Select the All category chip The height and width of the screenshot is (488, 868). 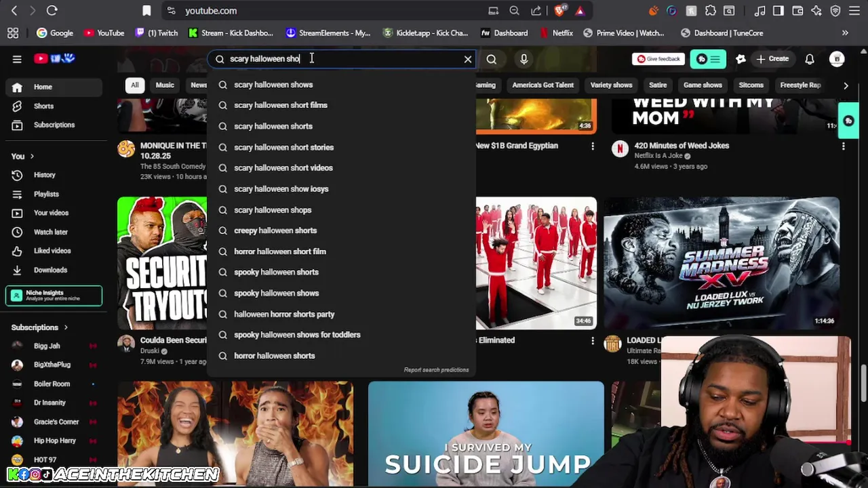pos(135,85)
